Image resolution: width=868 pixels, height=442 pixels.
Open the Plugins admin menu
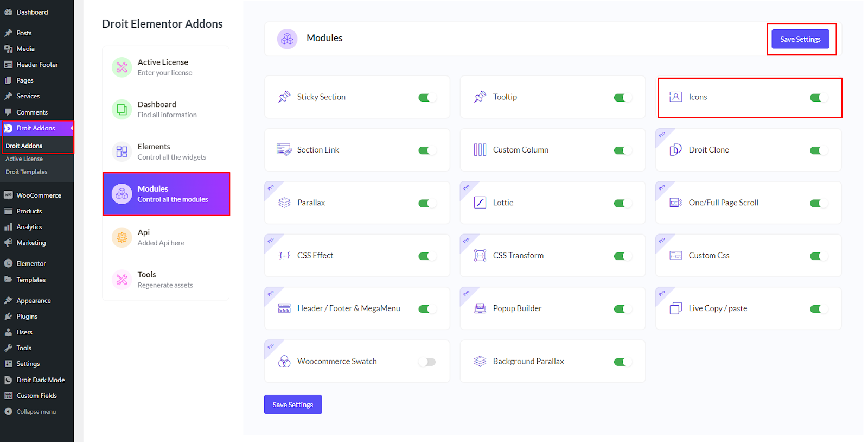37,317
